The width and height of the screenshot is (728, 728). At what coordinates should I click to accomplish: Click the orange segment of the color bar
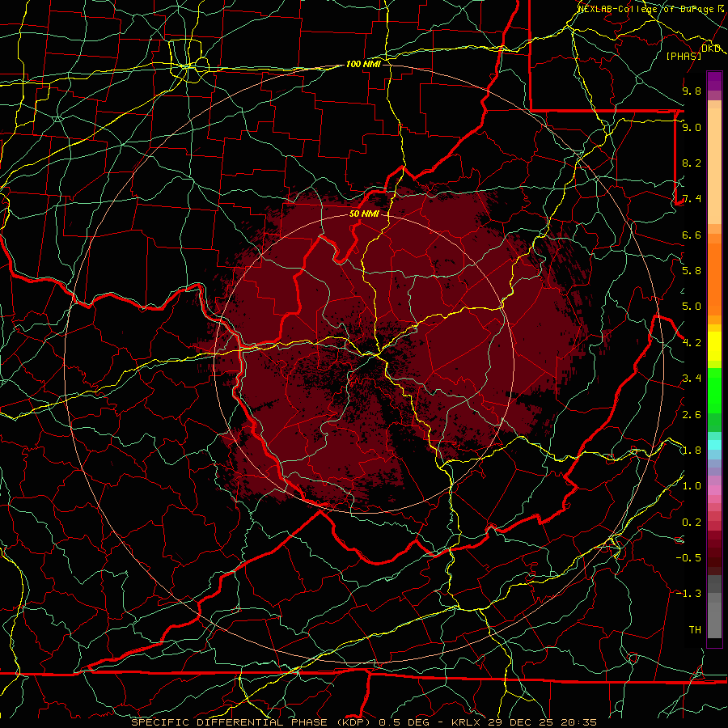coord(714,278)
